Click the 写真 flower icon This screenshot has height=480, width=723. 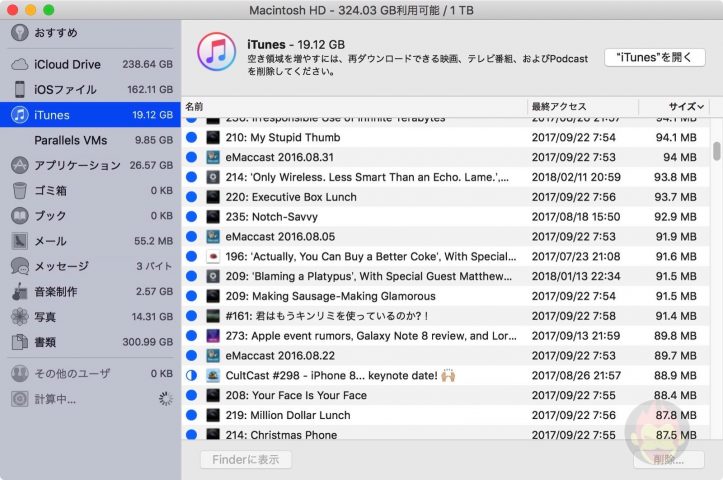[19, 317]
